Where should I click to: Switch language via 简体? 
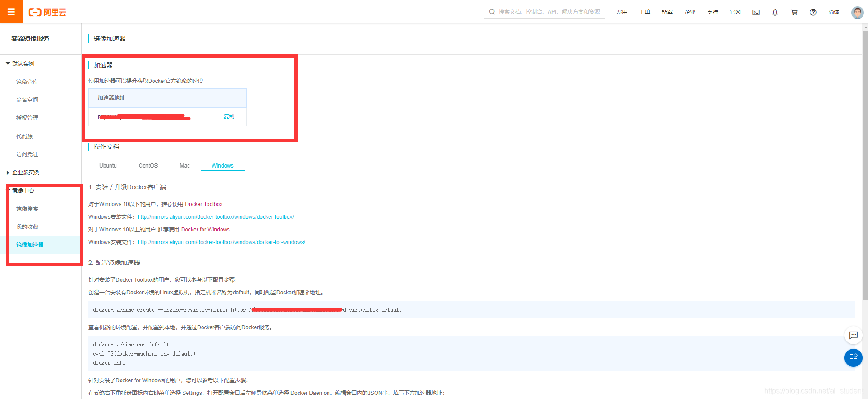pos(834,12)
